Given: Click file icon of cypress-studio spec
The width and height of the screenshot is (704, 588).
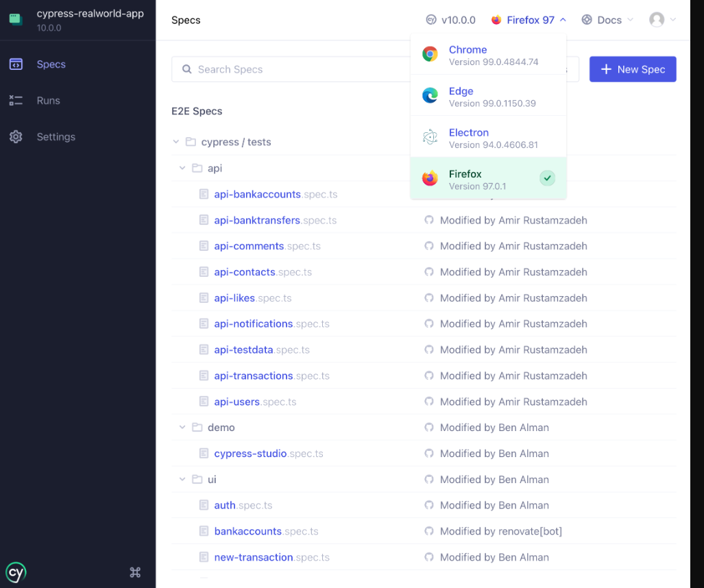Looking at the screenshot, I should click(x=204, y=454).
